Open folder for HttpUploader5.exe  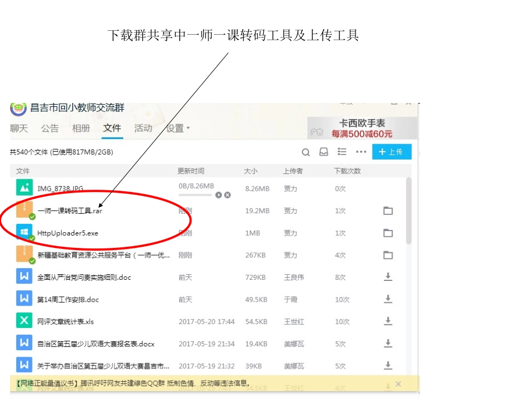388,233
